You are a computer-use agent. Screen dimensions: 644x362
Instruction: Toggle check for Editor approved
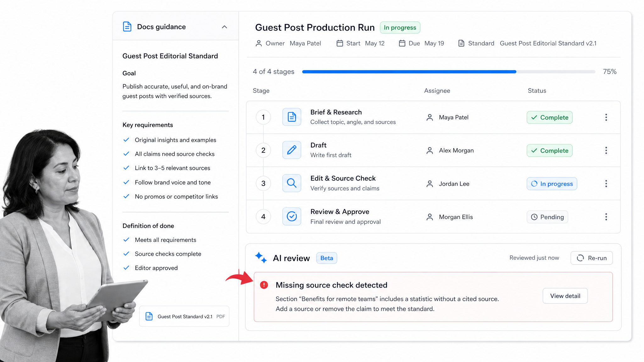point(126,268)
